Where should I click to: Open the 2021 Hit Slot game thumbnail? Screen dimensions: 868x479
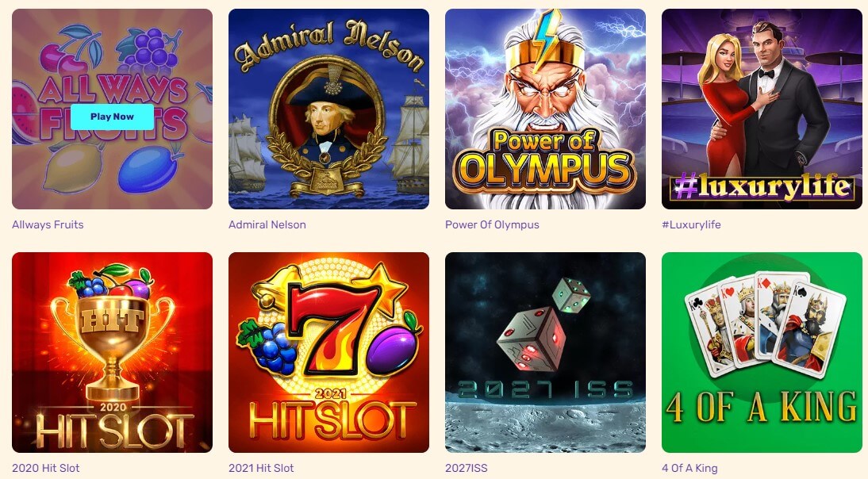(328, 352)
